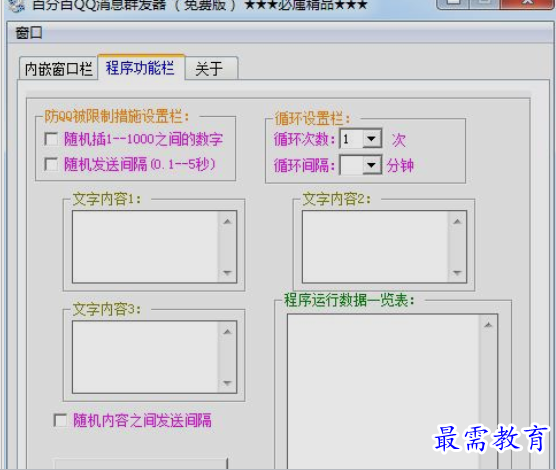Click inside the 程序运行数据一览表 list area
The height and width of the screenshot is (470, 556).
point(383,390)
